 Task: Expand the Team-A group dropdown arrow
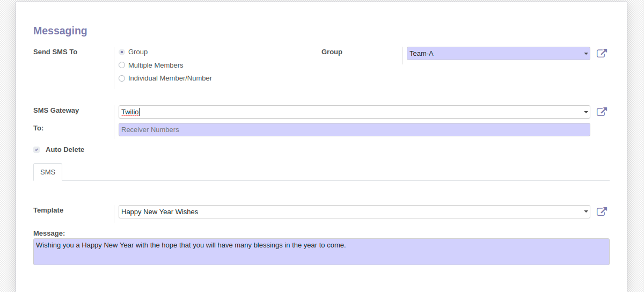point(586,54)
